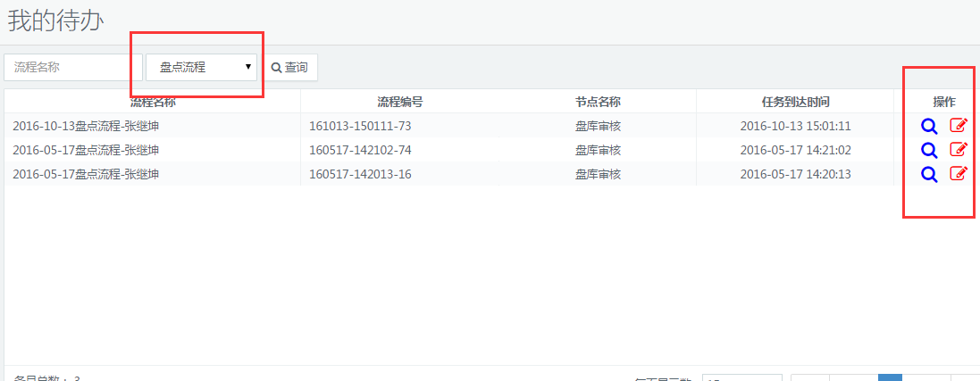
Task: Click the magnifier icon for flow 160517-142013-16
Action: coord(929,174)
